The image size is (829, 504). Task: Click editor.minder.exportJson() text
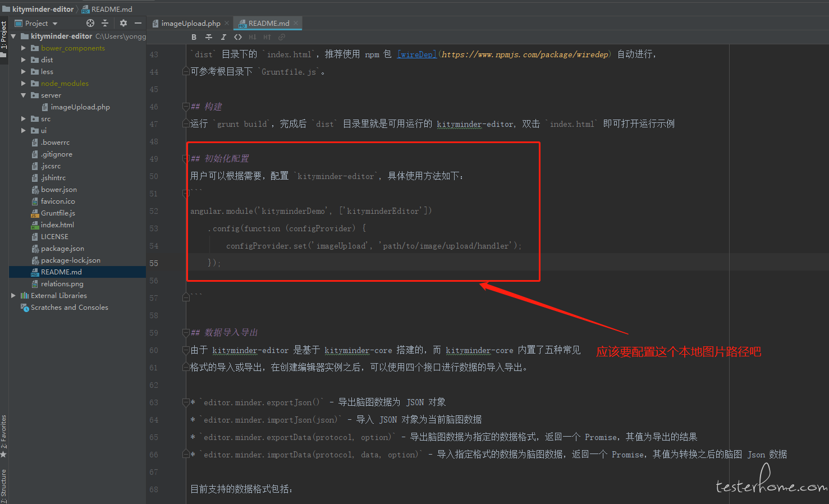(x=262, y=402)
